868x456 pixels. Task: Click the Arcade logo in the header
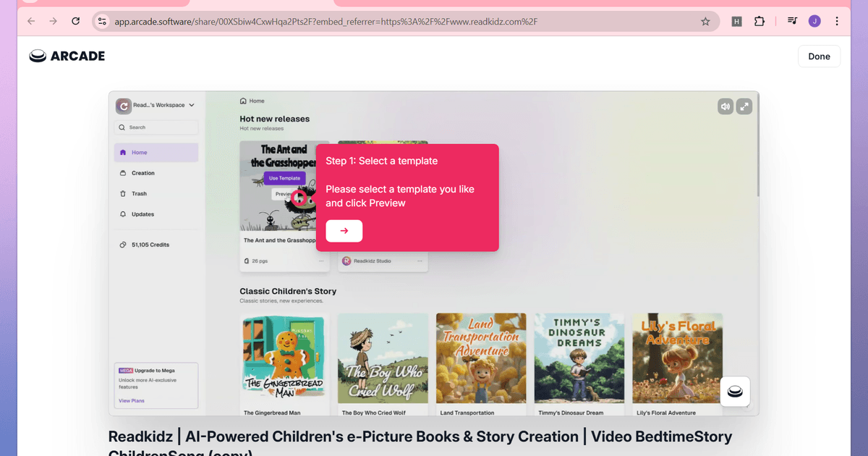[x=67, y=56]
